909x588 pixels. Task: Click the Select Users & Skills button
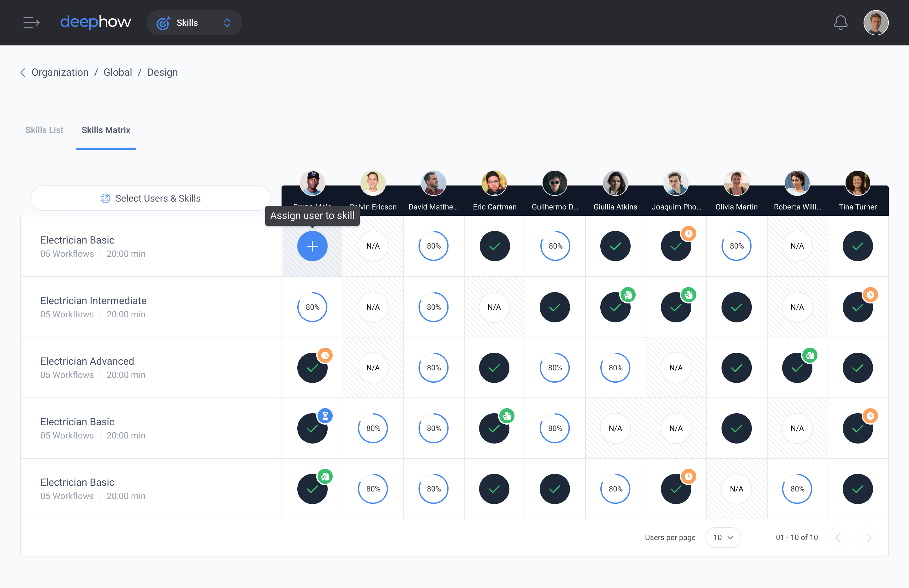click(151, 198)
